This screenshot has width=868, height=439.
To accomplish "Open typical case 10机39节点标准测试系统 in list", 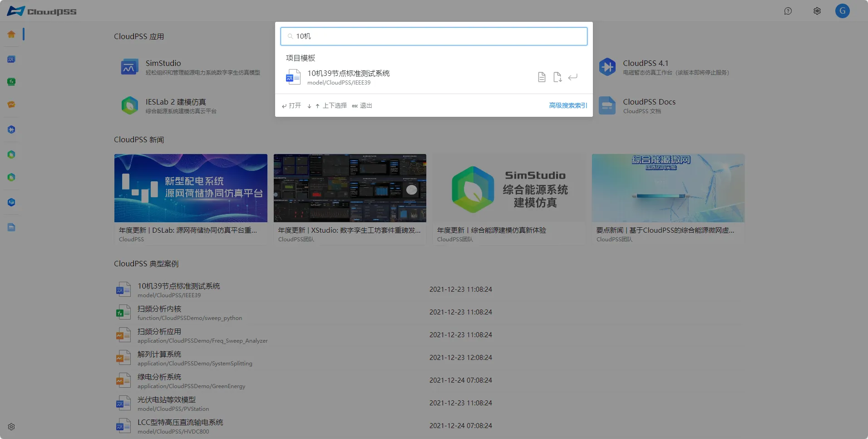I will pyautogui.click(x=179, y=286).
